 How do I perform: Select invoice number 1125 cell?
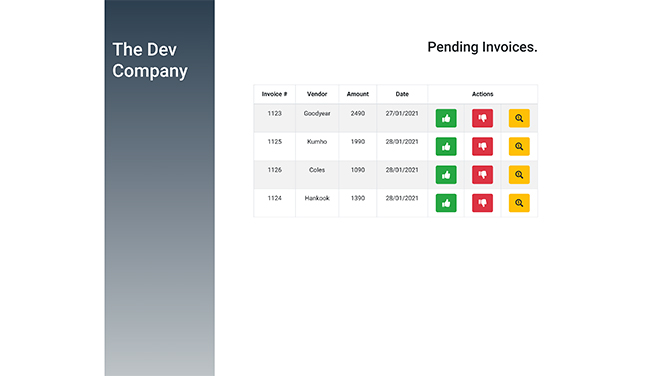[274, 146]
